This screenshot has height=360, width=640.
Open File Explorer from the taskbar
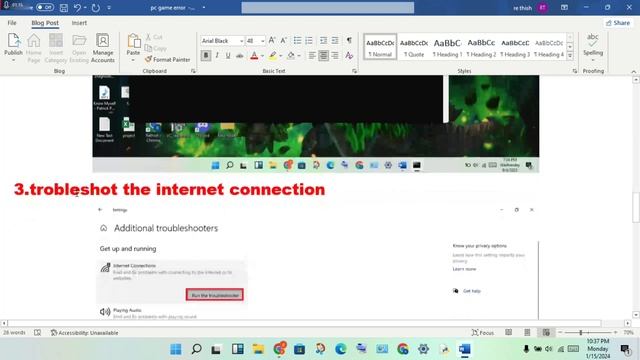pos(258,349)
